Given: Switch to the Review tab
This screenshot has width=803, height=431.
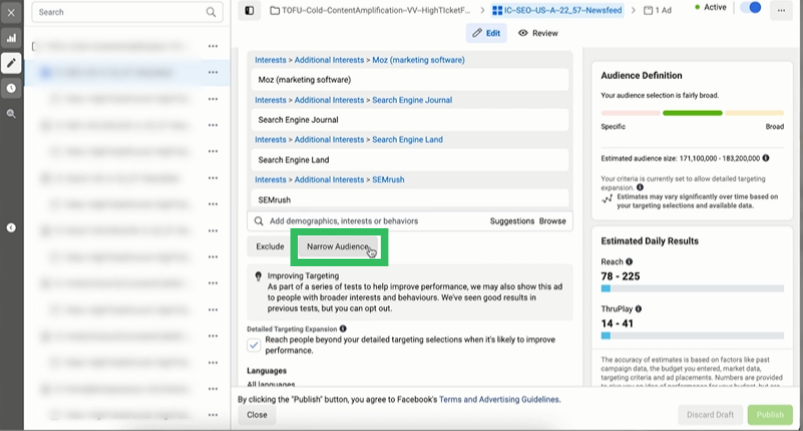Looking at the screenshot, I should pos(538,33).
